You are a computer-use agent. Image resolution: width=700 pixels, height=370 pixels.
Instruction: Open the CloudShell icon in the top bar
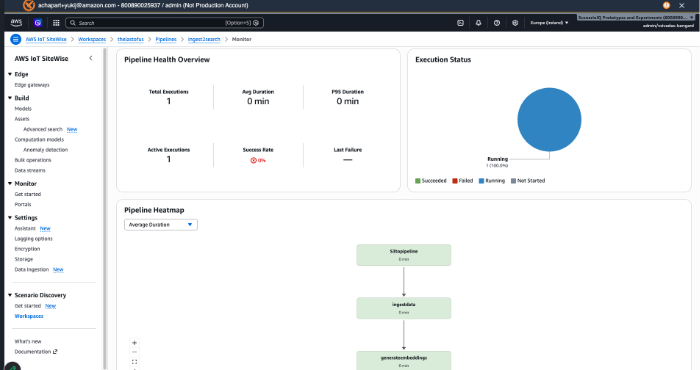pyautogui.click(x=460, y=23)
